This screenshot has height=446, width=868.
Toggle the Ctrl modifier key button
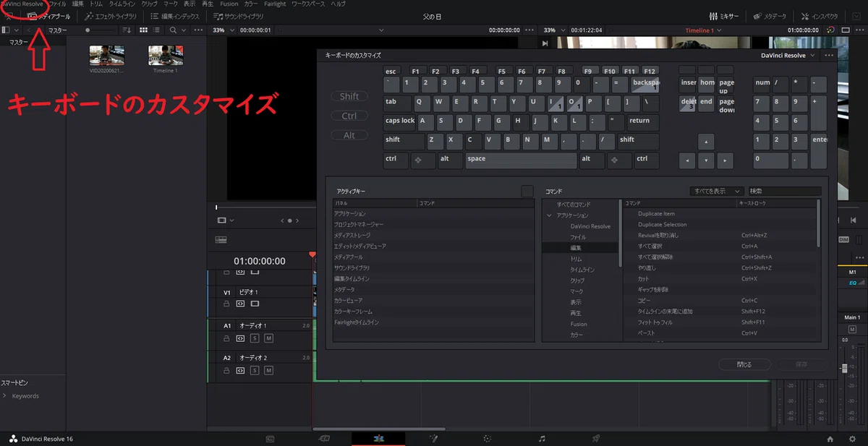pos(349,116)
